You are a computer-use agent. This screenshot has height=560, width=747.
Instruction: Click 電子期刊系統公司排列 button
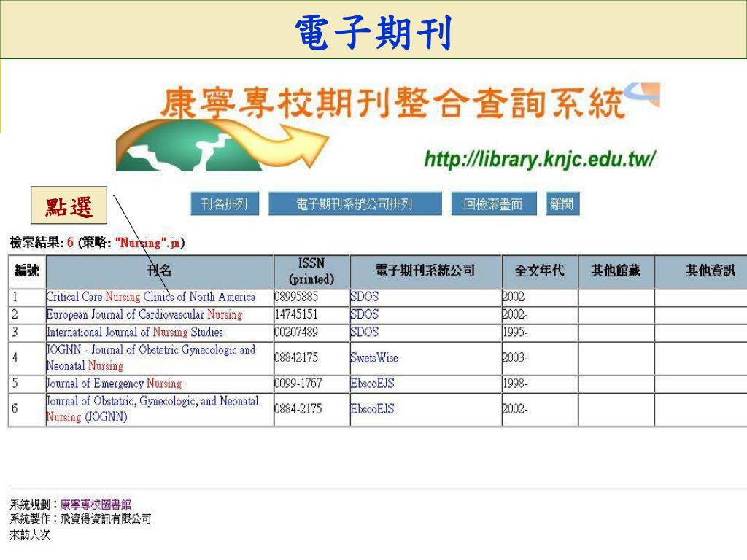pos(355,204)
